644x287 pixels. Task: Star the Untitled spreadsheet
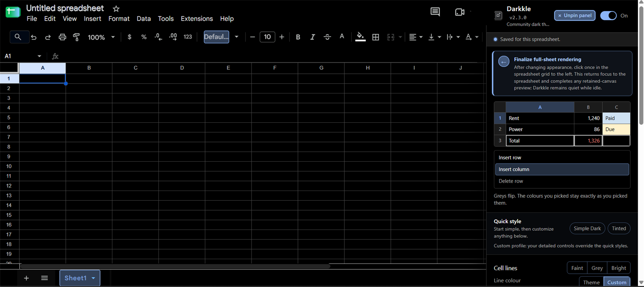[x=116, y=9]
